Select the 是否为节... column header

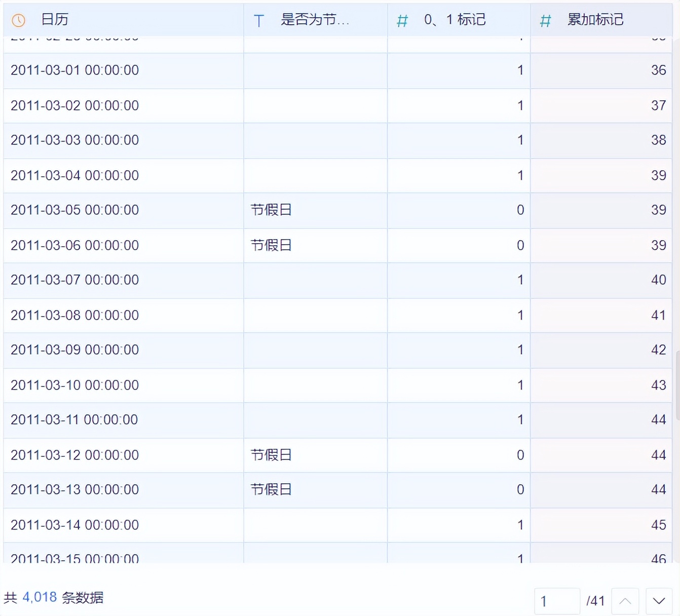coord(315,20)
